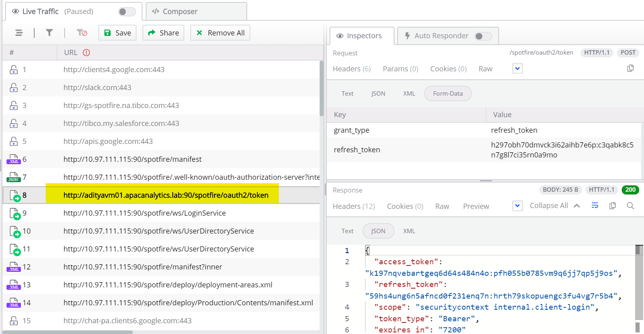The width and height of the screenshot is (644, 334).
Task: Toggle Live Traffic capture switch
Action: [127, 12]
